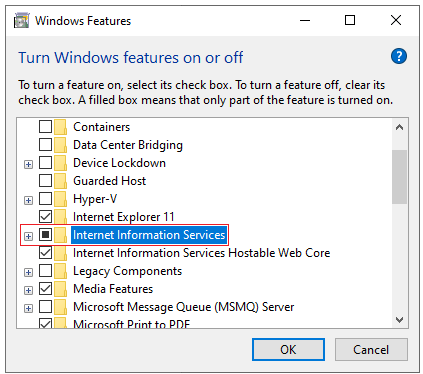Select the Hyper-V folder icon
The height and width of the screenshot is (374, 423).
point(60,199)
